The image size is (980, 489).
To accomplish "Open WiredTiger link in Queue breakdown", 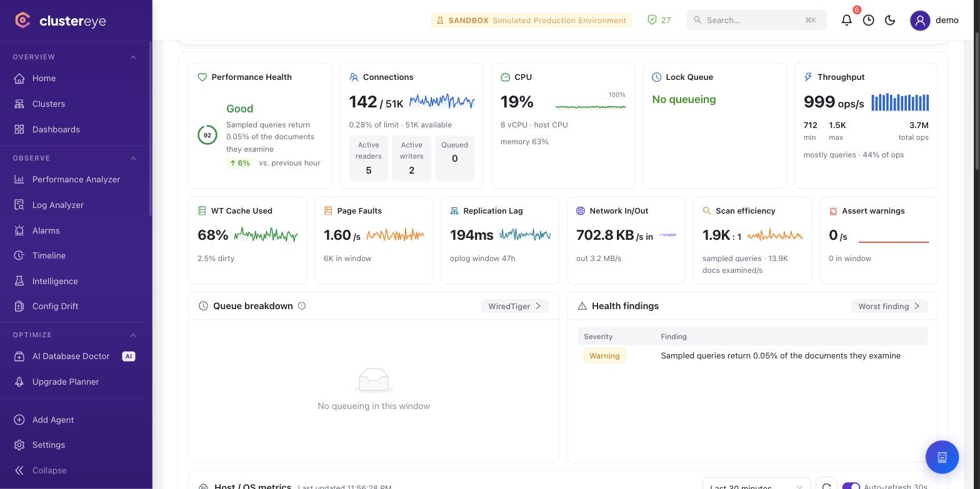I will [x=515, y=306].
